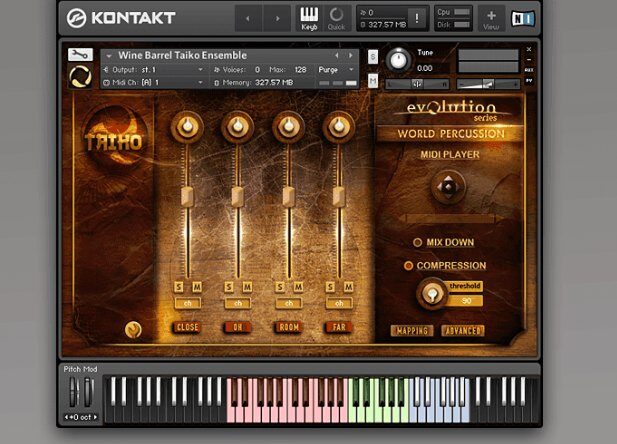Screen dimensions: 617x444
Task: Open the Mapping page
Action: [411, 331]
